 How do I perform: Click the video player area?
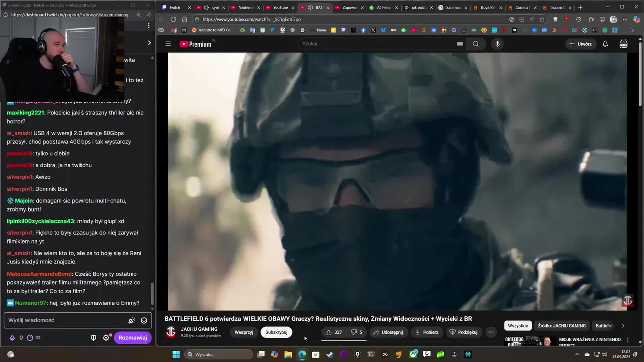pos(397,182)
